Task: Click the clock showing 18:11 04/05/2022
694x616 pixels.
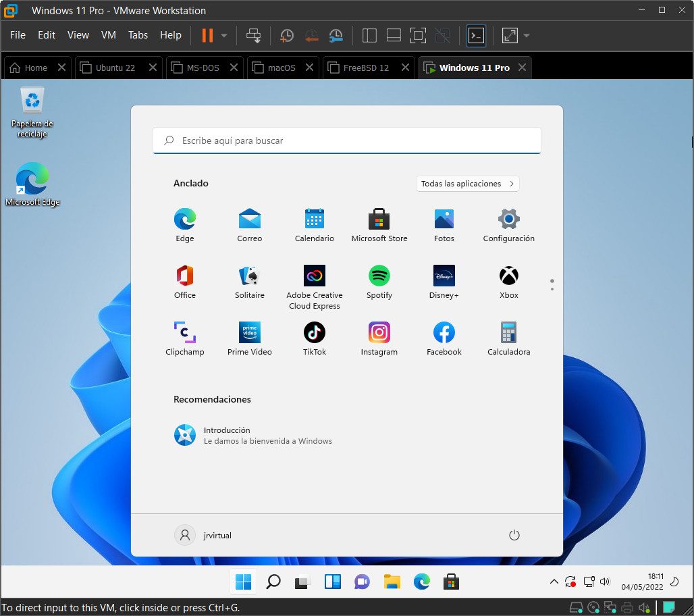Action: pyautogui.click(x=642, y=582)
